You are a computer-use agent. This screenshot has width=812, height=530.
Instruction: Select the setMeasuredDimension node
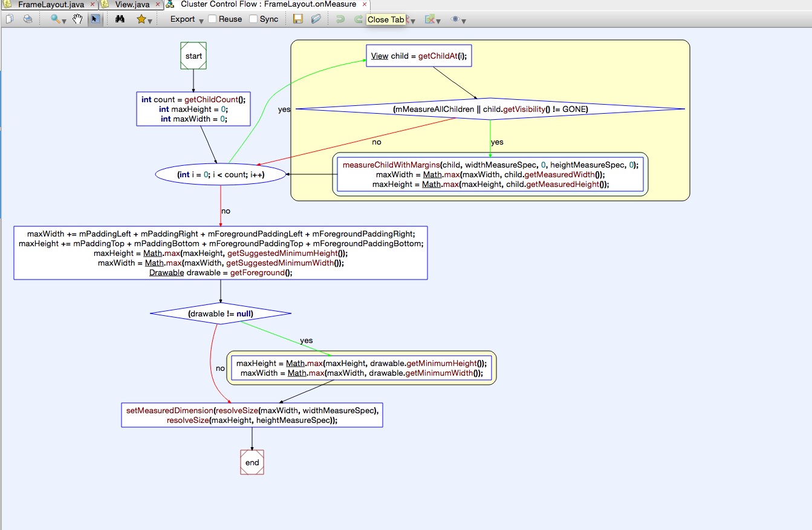pyautogui.click(x=252, y=415)
